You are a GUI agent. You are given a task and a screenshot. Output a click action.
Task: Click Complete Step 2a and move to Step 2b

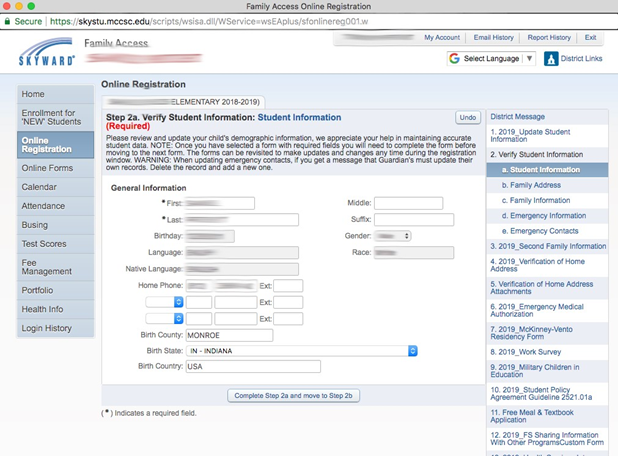coord(294,396)
